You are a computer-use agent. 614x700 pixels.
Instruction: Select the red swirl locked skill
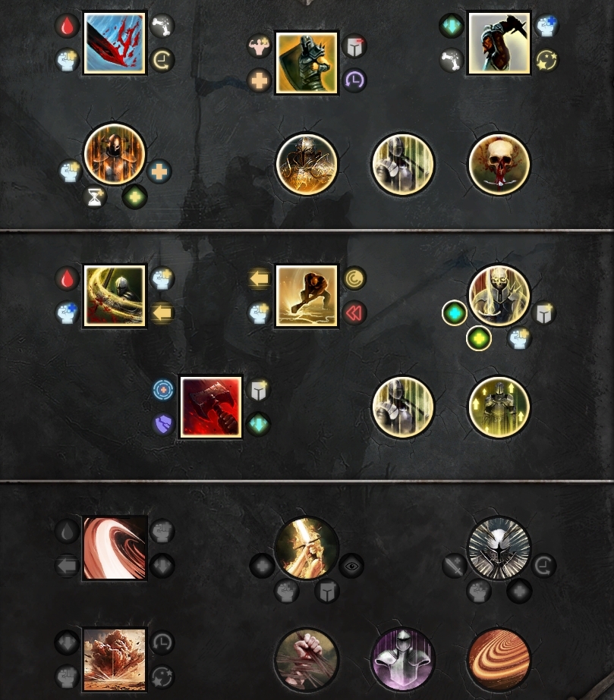(115, 548)
